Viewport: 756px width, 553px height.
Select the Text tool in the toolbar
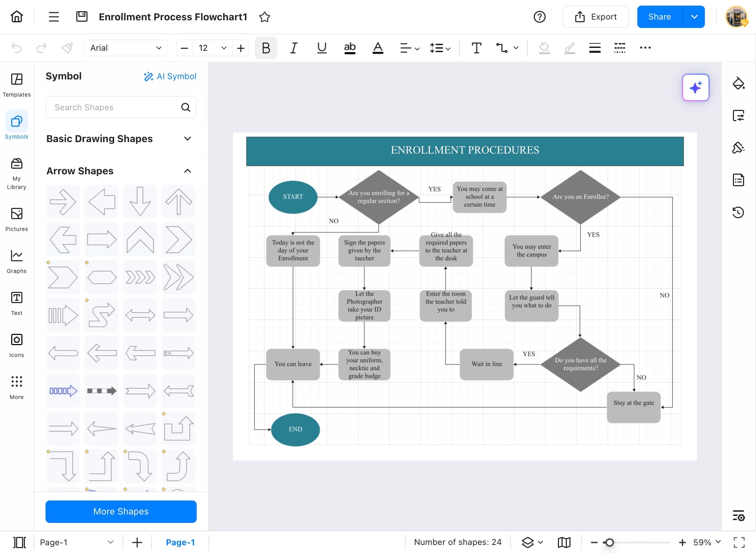pyautogui.click(x=476, y=48)
